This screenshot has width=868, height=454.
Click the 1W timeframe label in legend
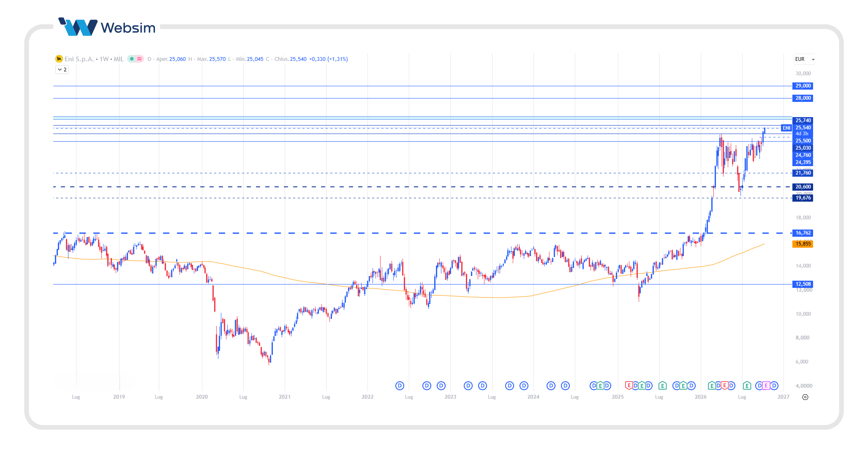104,59
